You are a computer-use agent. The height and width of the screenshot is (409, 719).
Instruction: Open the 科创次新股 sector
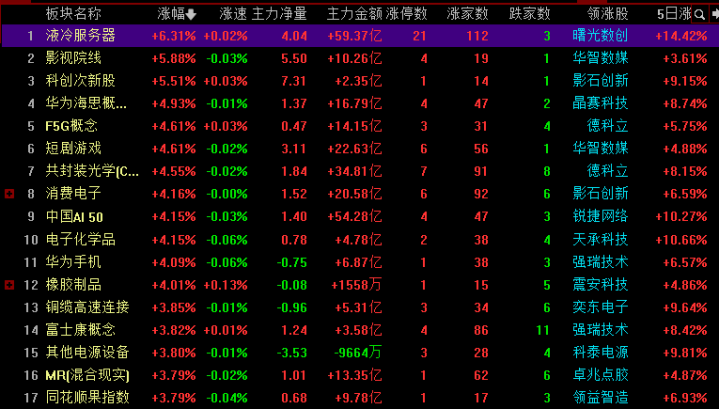[x=80, y=81]
